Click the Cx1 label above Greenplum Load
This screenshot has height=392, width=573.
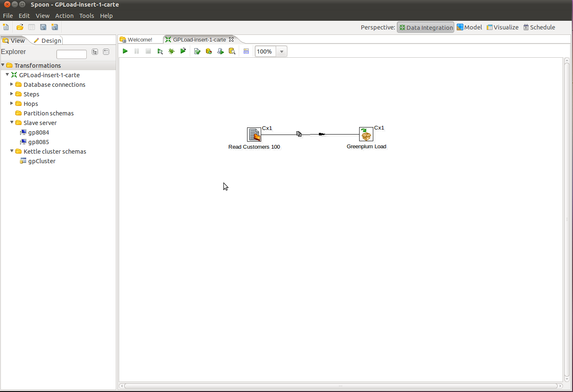[379, 128]
